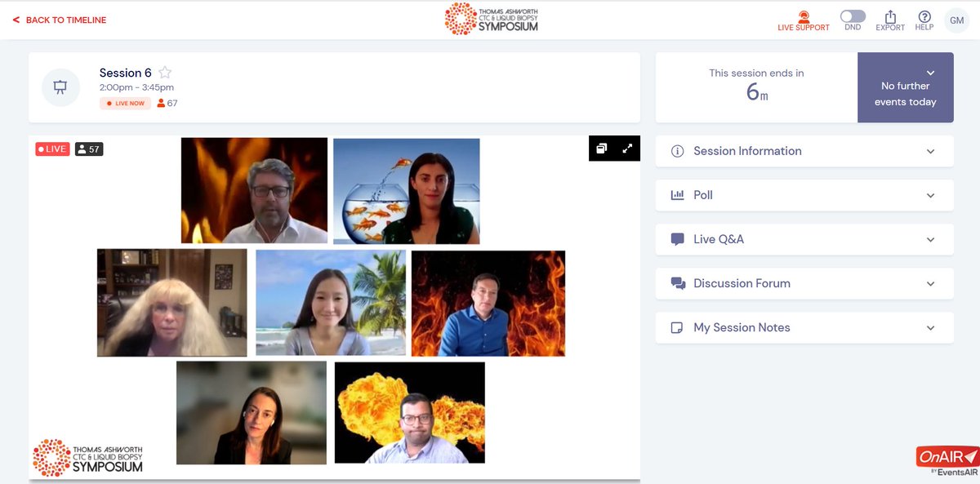Viewport: 980px width, 484px height.
Task: Click the Session Information info icon
Action: [677, 151]
